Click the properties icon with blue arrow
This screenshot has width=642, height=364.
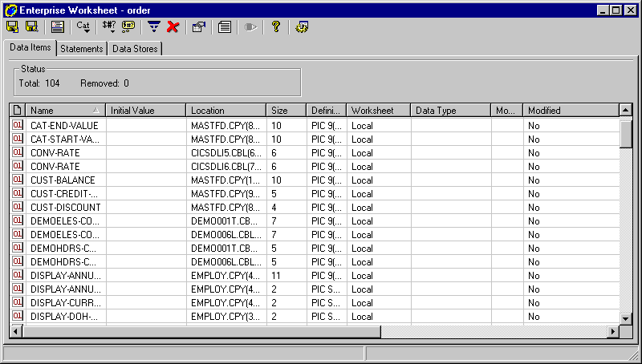coord(199,27)
